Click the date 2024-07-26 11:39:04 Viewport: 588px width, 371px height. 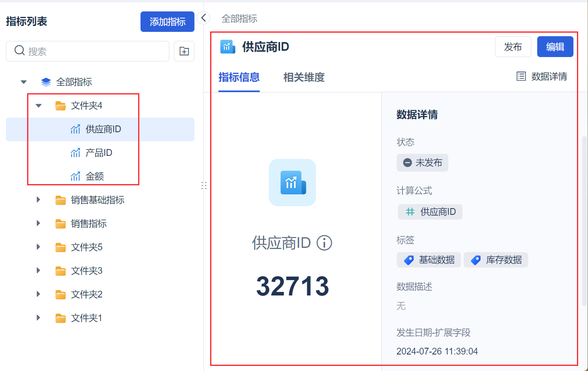click(437, 351)
